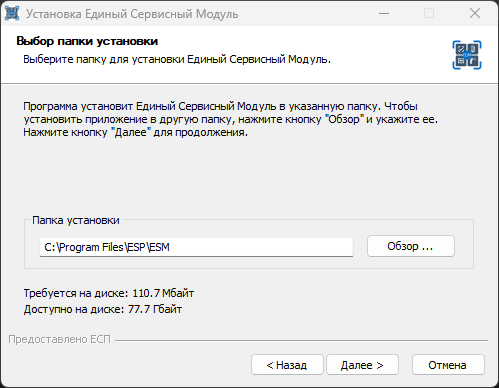Continue with the Далее button
499x388 pixels.
click(362, 365)
